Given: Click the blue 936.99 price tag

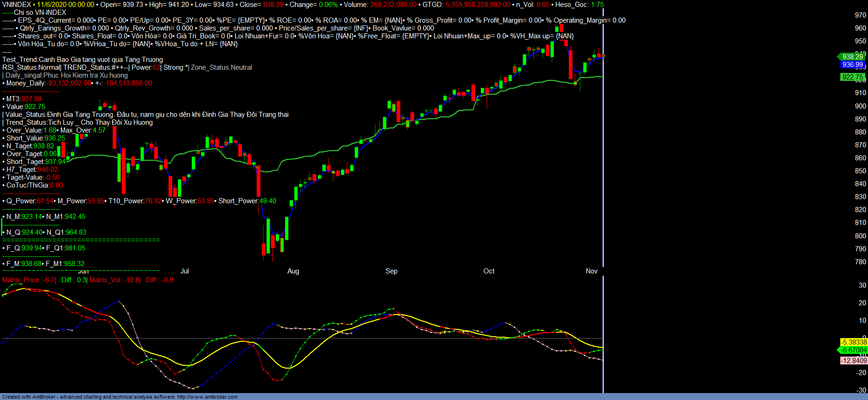Looking at the screenshot, I should point(852,65).
